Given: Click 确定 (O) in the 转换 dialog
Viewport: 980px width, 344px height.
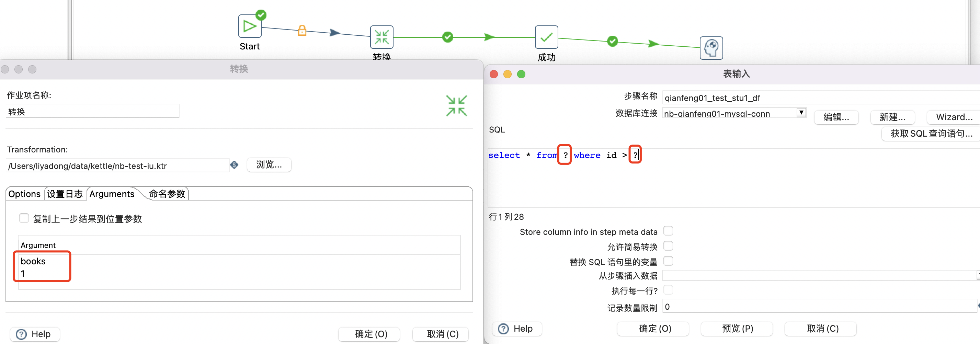Looking at the screenshot, I should pyautogui.click(x=369, y=334).
